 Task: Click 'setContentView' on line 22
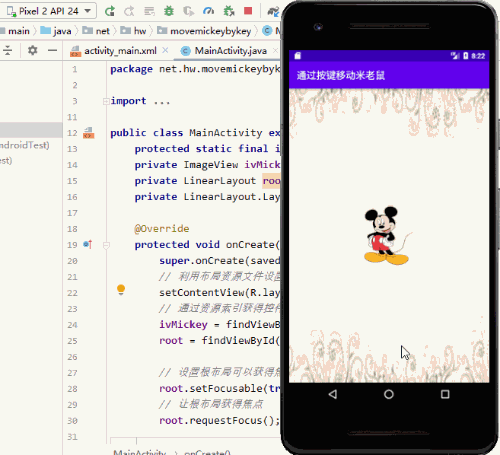[202, 293]
